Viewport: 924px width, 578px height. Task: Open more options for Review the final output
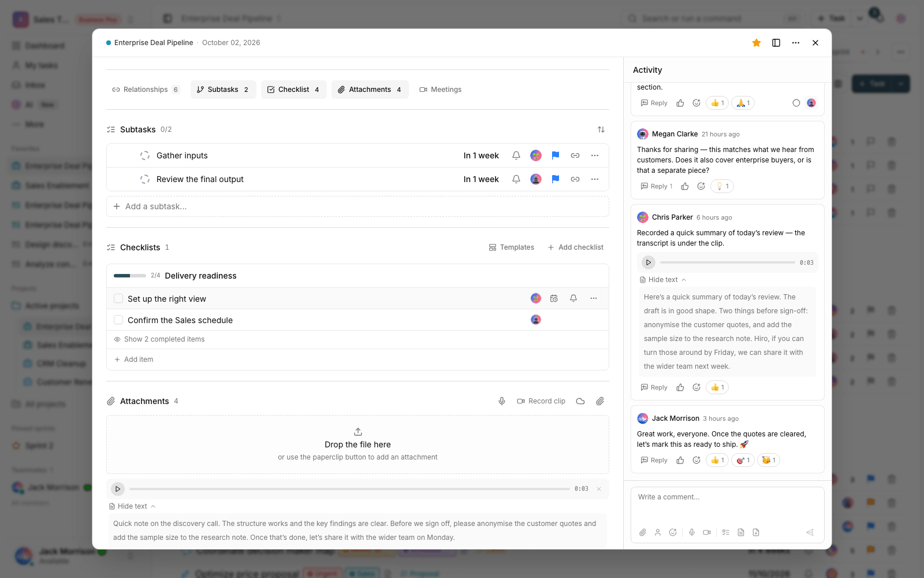point(595,179)
